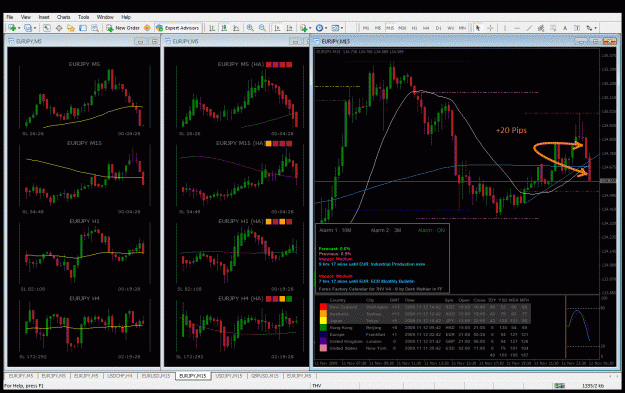The height and width of the screenshot is (393, 625).
Task: Click the pink swatch beside United States
Action: coord(323,348)
